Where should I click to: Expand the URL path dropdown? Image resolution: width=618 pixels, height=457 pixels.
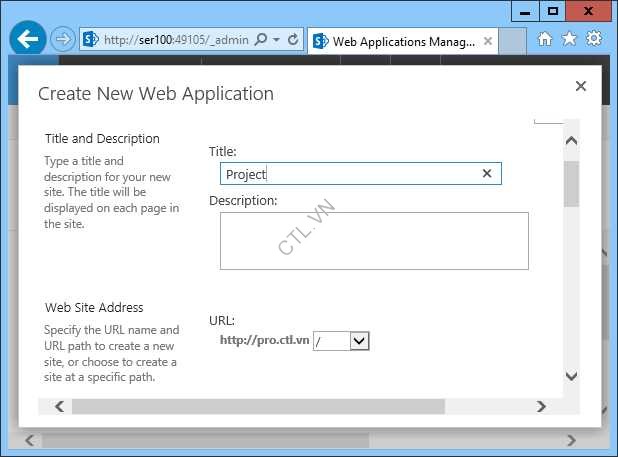point(360,341)
